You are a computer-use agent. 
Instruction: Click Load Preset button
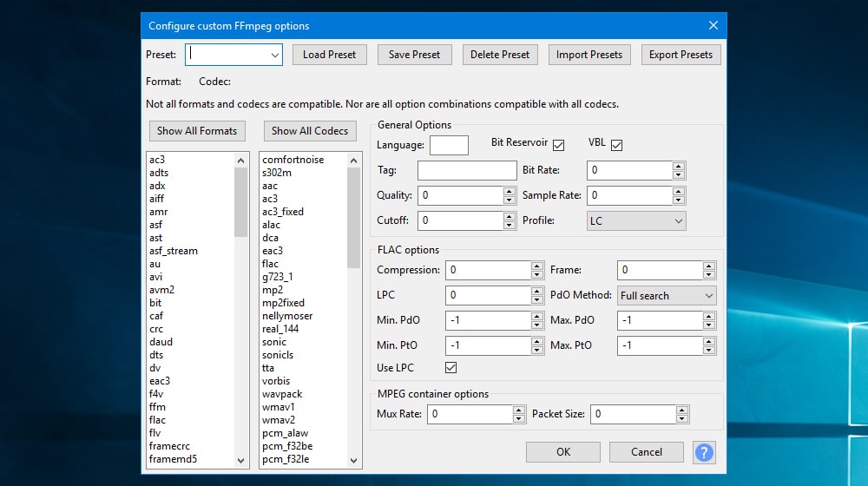(329, 55)
